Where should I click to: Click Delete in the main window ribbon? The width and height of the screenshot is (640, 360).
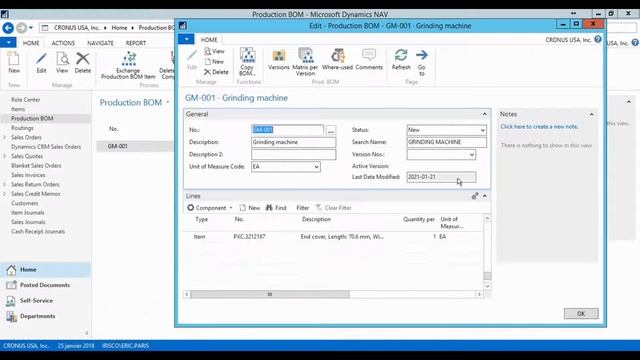coord(83,62)
